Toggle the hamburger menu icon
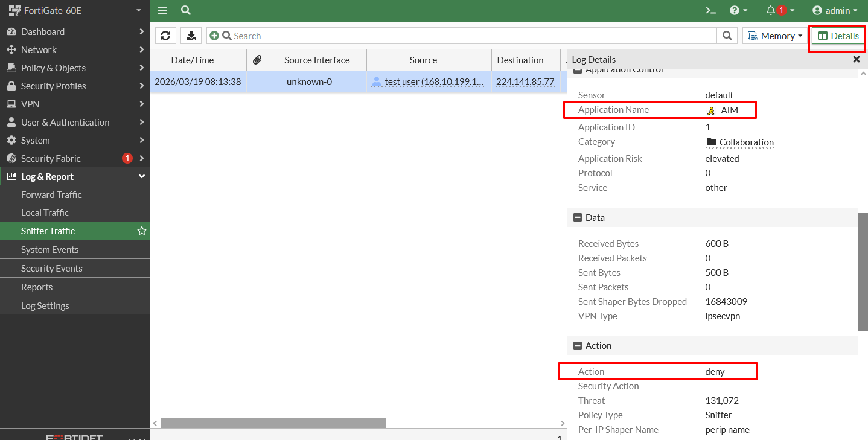Screen dimensions: 868x440 tap(162, 10)
